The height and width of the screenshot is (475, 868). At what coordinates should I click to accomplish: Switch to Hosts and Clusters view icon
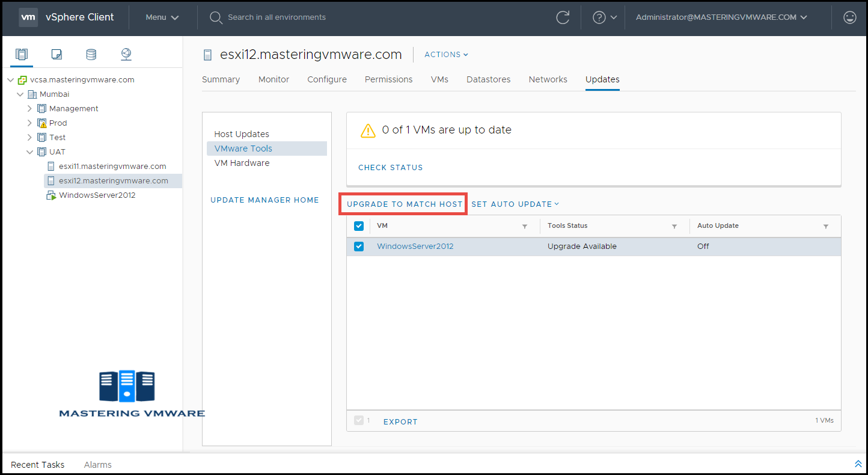pyautogui.click(x=22, y=54)
